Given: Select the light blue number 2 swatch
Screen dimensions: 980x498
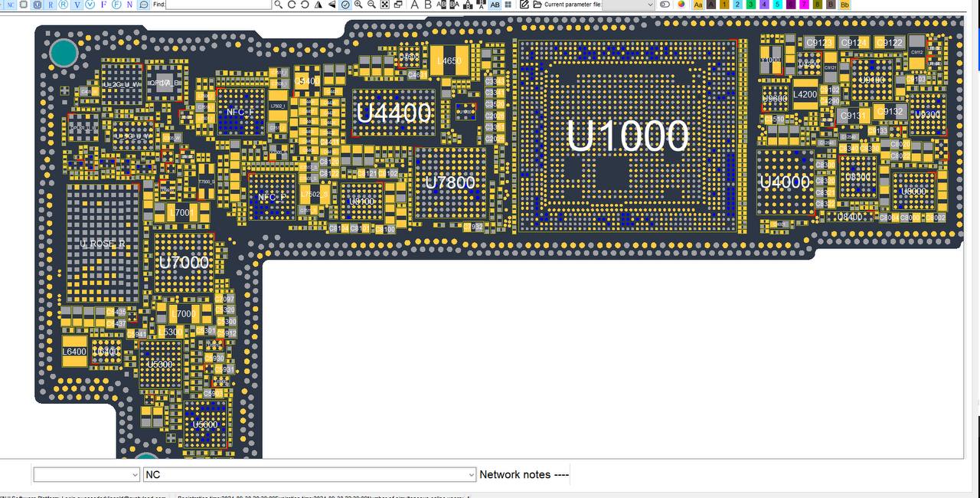Looking at the screenshot, I should pos(738,5).
